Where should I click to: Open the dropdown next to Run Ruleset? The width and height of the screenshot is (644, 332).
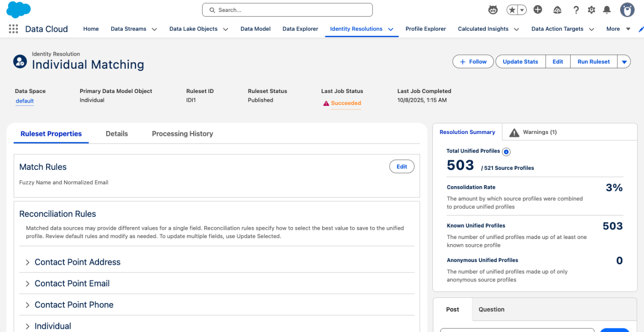click(x=624, y=62)
